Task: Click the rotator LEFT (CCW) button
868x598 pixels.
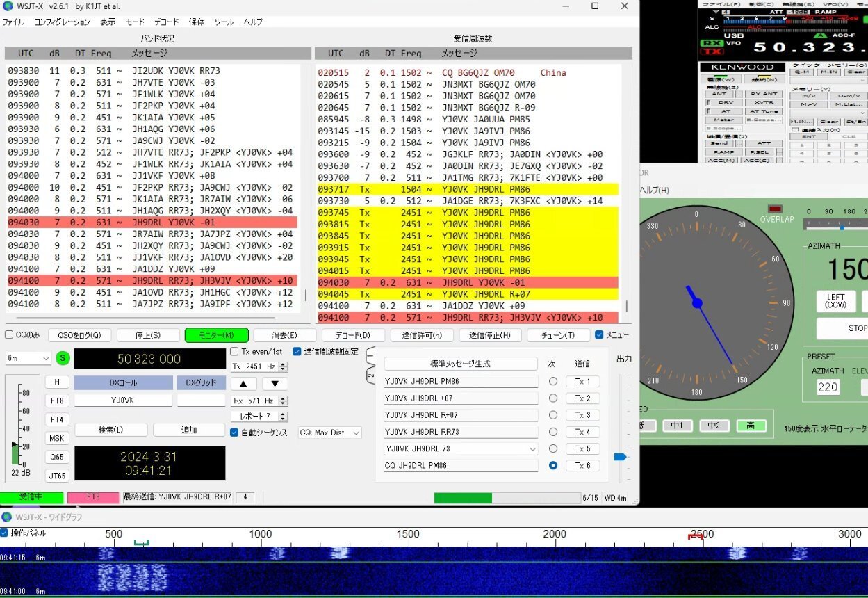Action: point(835,301)
